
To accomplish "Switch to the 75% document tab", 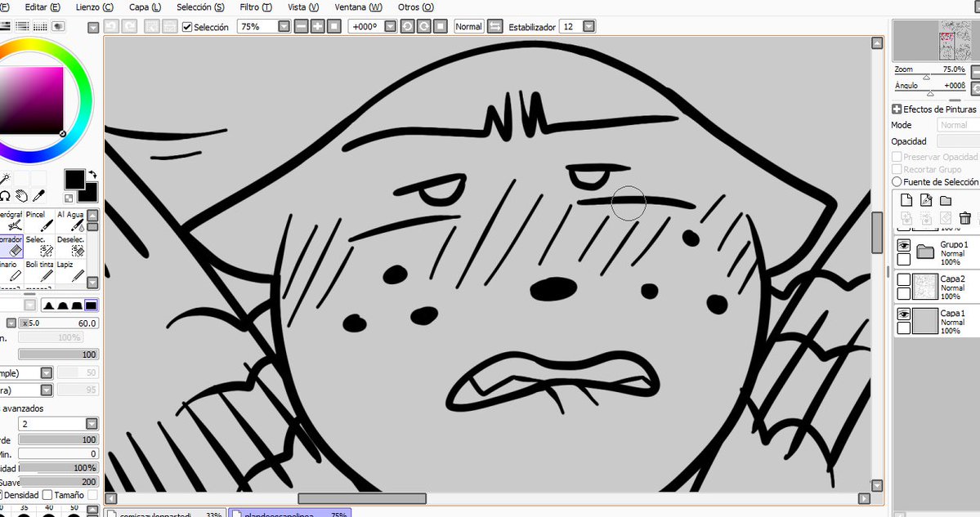I will coord(289,513).
